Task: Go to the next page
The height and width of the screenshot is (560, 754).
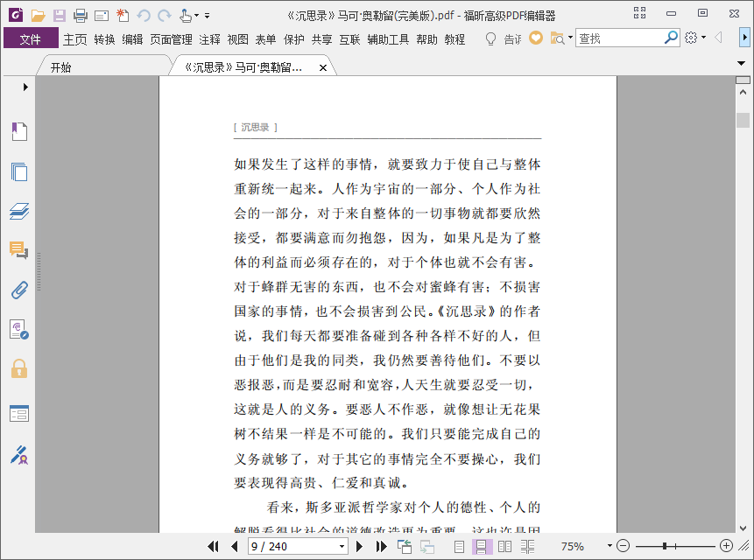Action: pos(359,546)
